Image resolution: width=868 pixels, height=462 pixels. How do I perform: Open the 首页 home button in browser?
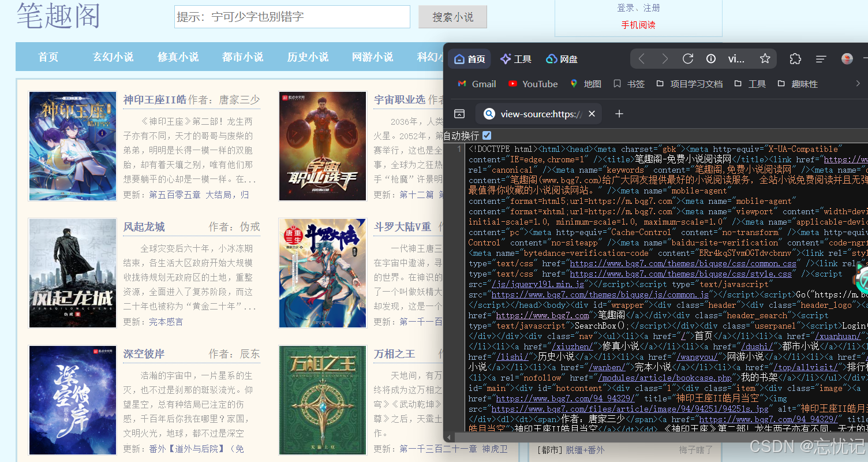pos(469,59)
